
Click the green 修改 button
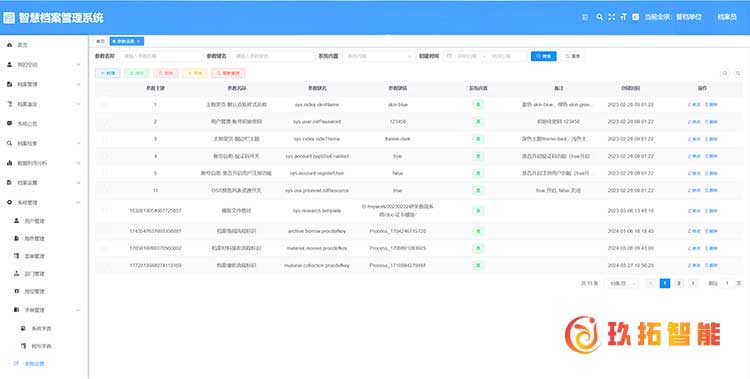[137, 73]
